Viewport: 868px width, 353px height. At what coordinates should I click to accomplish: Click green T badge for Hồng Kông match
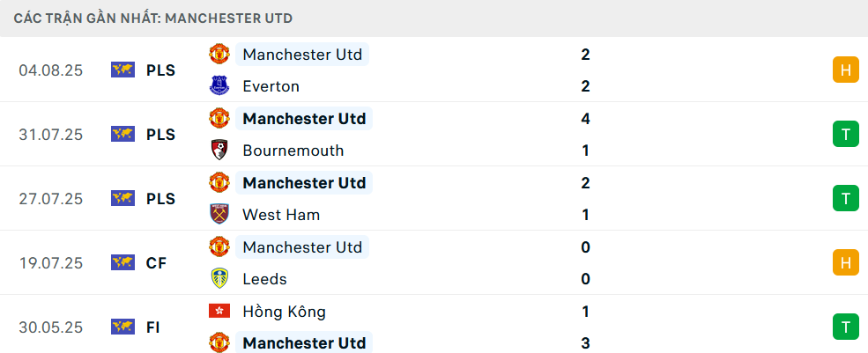click(845, 327)
